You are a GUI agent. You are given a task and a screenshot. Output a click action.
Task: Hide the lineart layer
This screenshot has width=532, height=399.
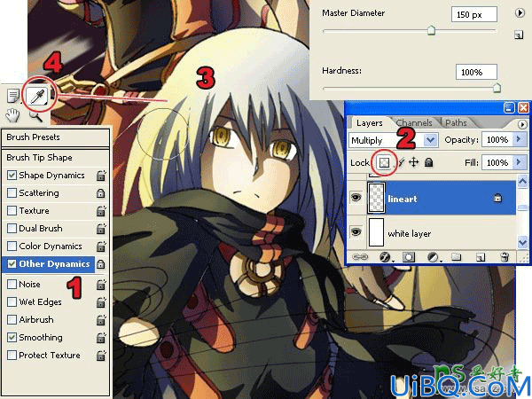tap(356, 198)
